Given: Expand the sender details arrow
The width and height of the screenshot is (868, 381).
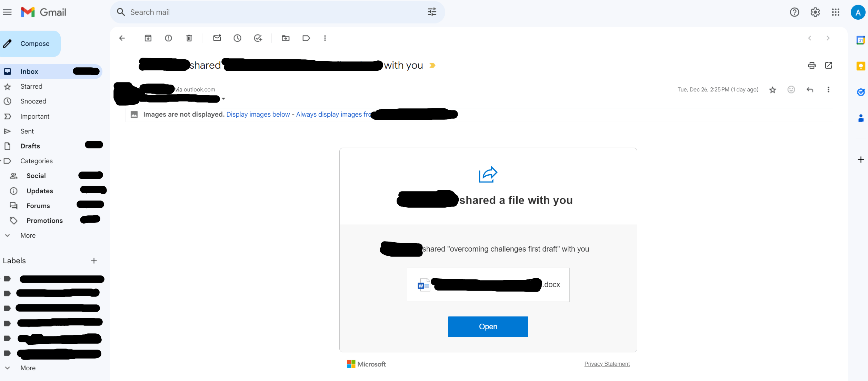Looking at the screenshot, I should (223, 99).
